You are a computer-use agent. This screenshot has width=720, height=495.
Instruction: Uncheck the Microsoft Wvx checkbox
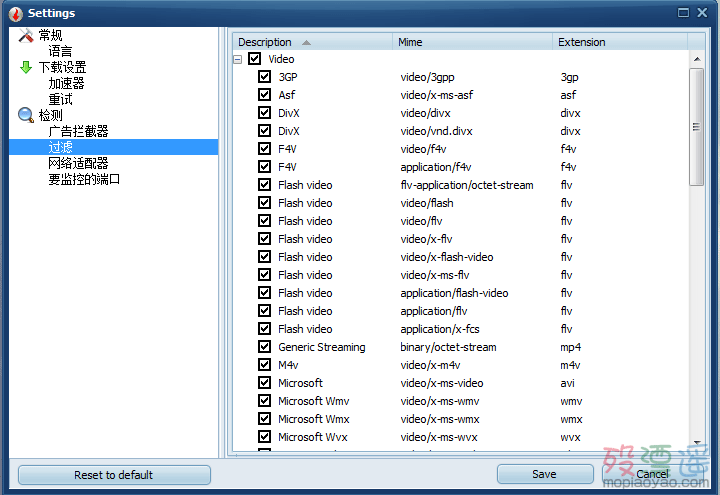coord(264,437)
